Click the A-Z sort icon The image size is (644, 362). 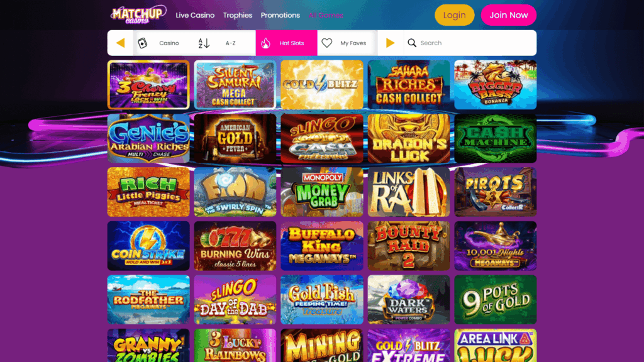click(x=204, y=43)
